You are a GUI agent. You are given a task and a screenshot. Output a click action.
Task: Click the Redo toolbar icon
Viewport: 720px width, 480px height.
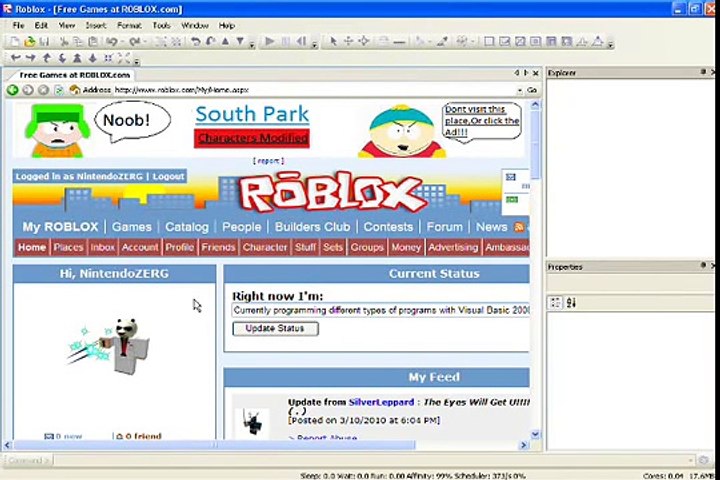(x=135, y=42)
